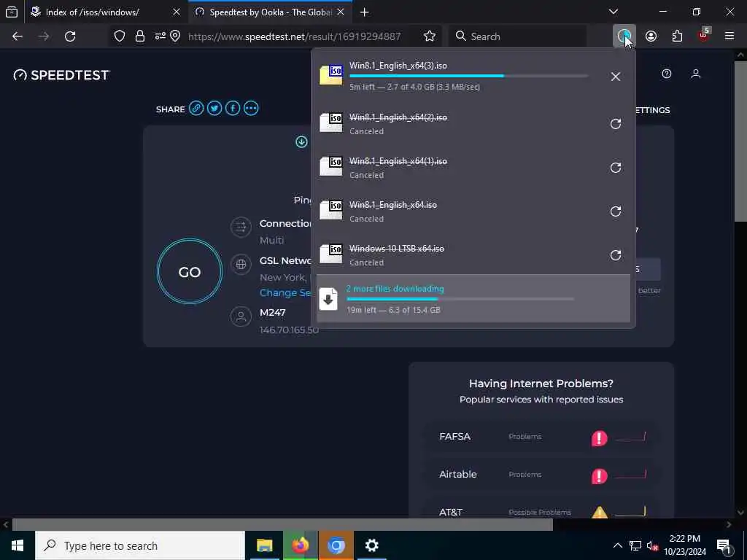This screenshot has height=560, width=747.
Task: Open the Firefox application menu
Action: pyautogui.click(x=729, y=36)
